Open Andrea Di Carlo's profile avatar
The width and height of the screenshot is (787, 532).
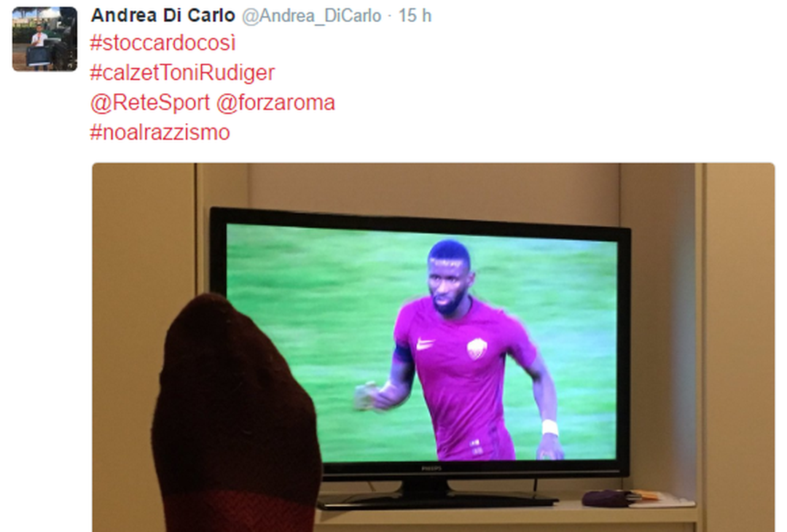click(x=44, y=39)
